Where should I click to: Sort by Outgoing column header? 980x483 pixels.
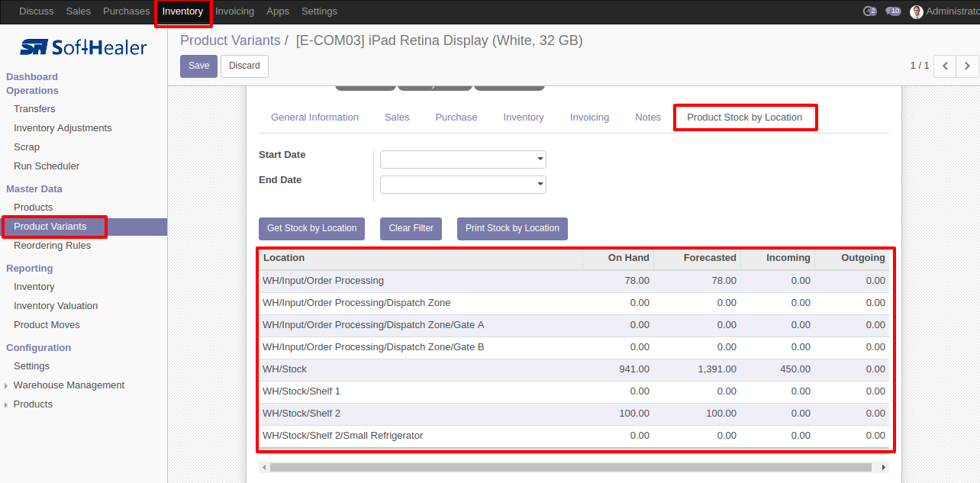[853, 259]
